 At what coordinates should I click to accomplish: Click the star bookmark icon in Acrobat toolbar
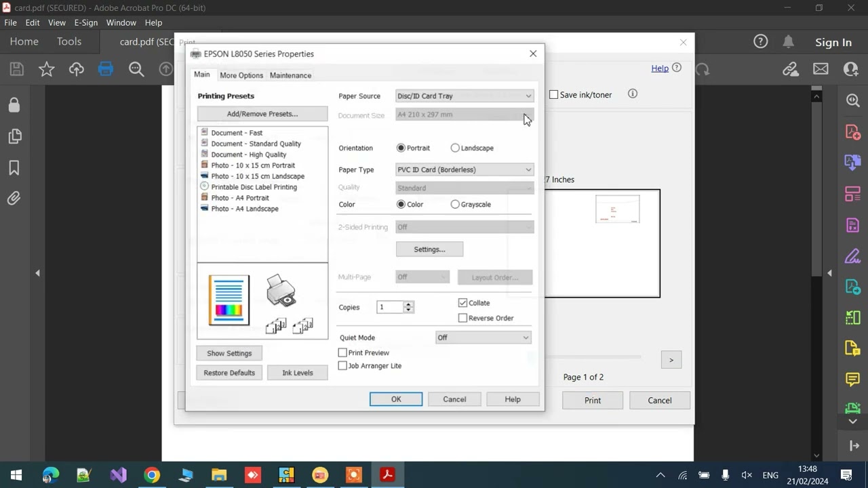(x=46, y=69)
